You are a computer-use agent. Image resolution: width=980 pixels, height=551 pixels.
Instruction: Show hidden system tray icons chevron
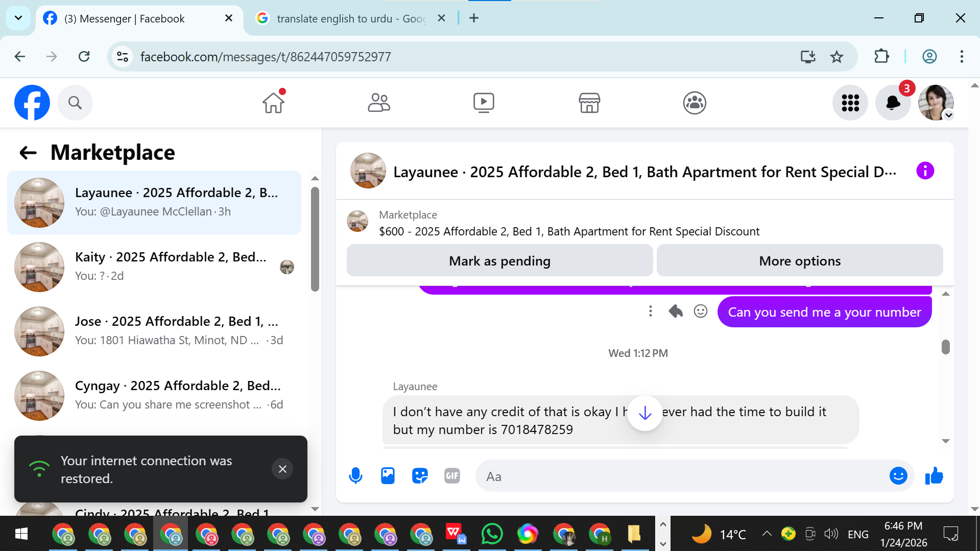(x=767, y=534)
